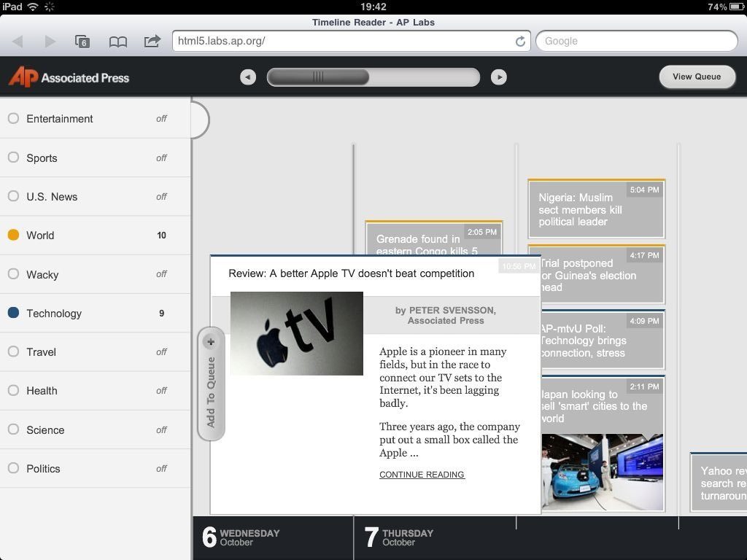Screen dimensions: 747x560
Task: Tap Safari's back navigation arrow
Action: pyautogui.click(x=18, y=42)
